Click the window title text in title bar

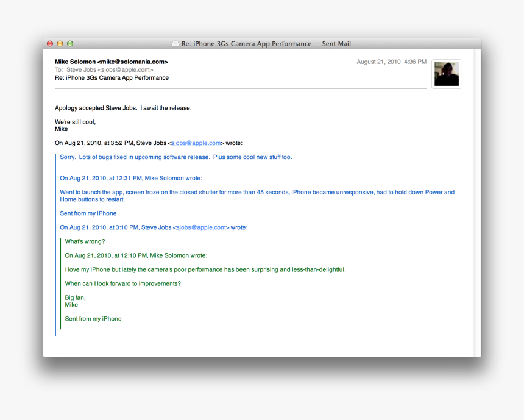[x=266, y=44]
